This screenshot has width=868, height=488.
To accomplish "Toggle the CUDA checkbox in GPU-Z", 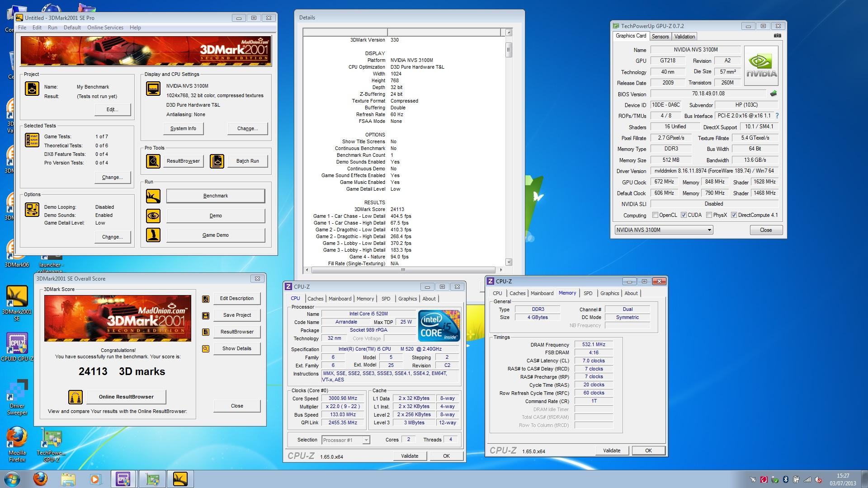I will (x=684, y=215).
